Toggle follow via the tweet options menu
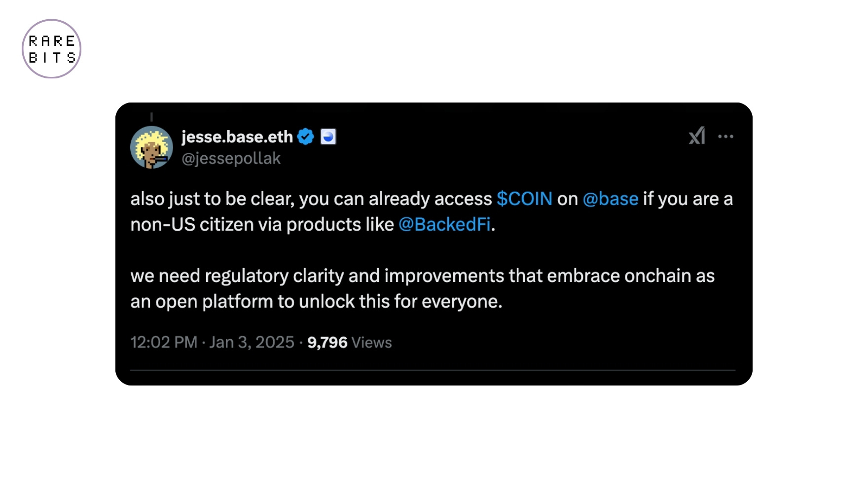This screenshot has width=868, height=488. pyautogui.click(x=726, y=137)
